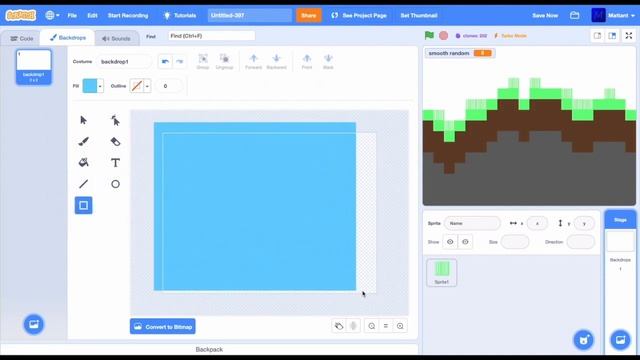Click Convert to Bitmap button
The height and width of the screenshot is (360, 640).
tap(162, 327)
